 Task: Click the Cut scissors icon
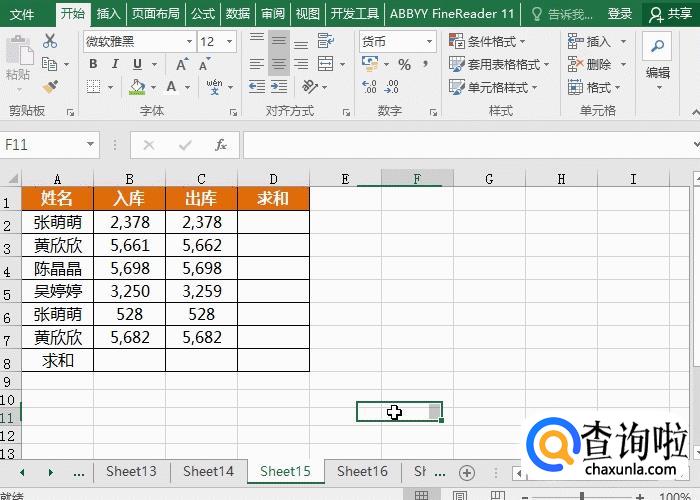pos(50,41)
